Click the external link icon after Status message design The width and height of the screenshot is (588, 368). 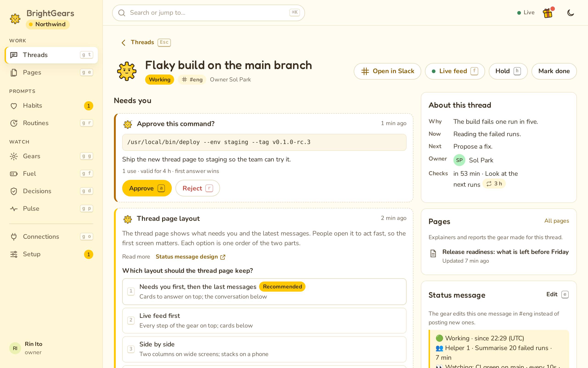[223, 257]
